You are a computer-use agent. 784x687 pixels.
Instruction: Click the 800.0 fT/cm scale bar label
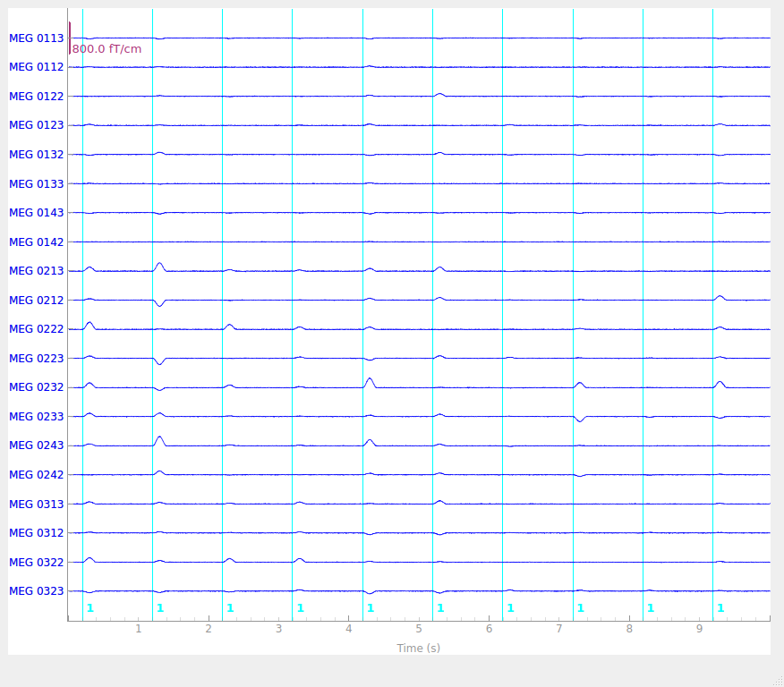click(x=107, y=49)
